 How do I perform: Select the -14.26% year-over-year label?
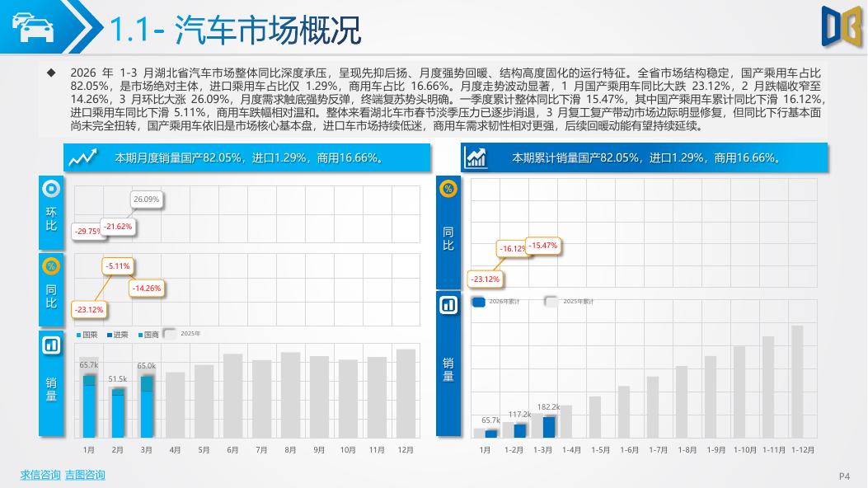(x=147, y=289)
